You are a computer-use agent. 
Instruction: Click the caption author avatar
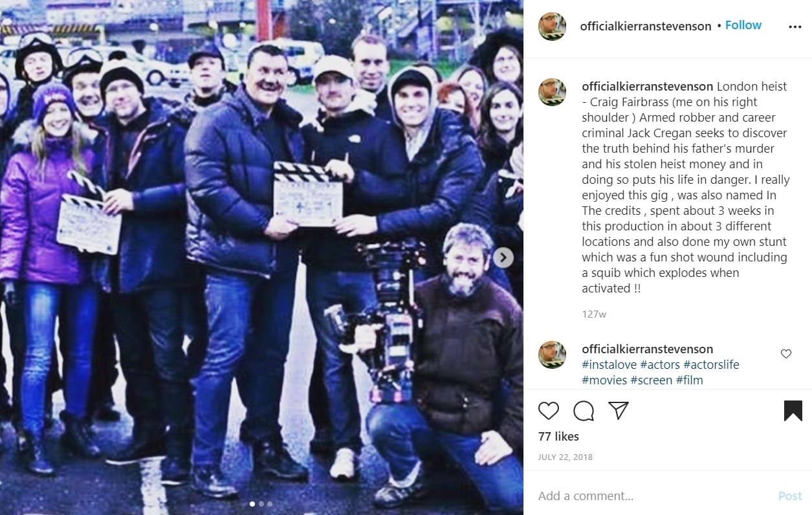pos(553,92)
